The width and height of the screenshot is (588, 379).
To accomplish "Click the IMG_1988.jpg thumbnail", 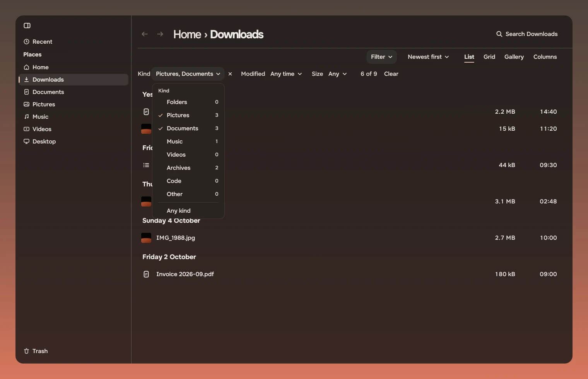I will pos(146,238).
